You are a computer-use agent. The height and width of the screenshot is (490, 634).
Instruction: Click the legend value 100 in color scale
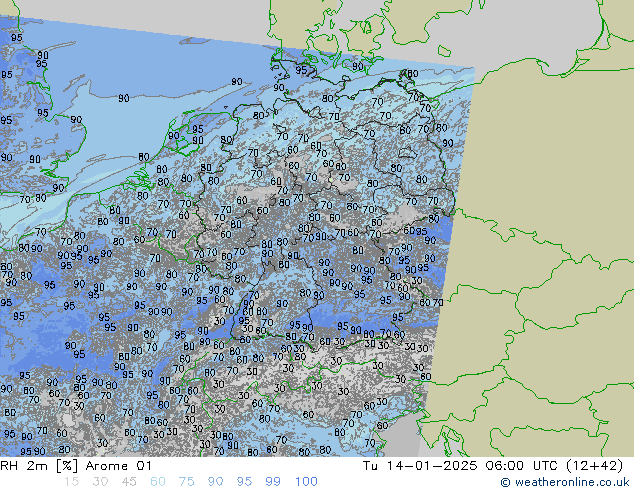click(306, 482)
